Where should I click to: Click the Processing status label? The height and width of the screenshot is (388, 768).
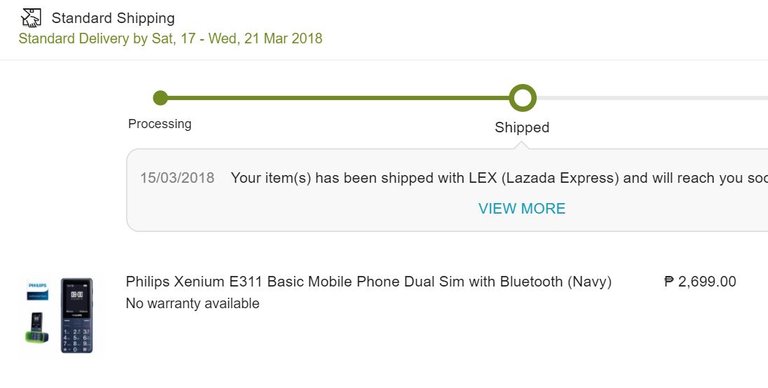click(160, 124)
